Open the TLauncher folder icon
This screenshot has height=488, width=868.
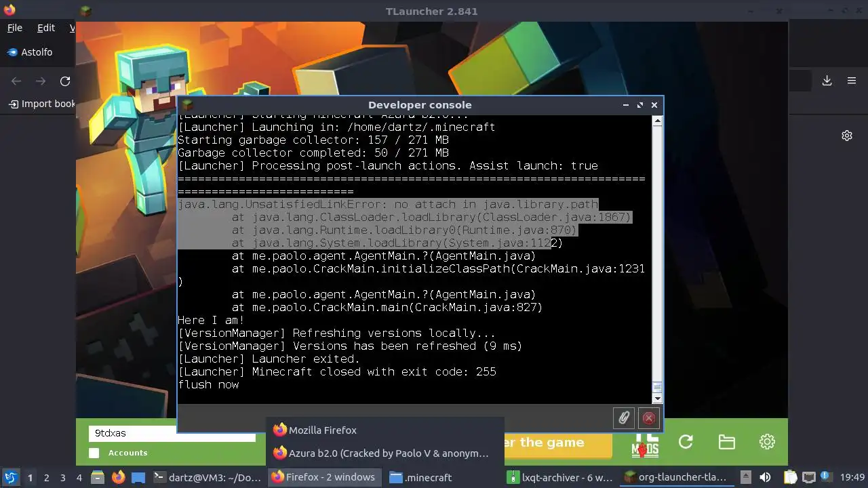coord(726,442)
